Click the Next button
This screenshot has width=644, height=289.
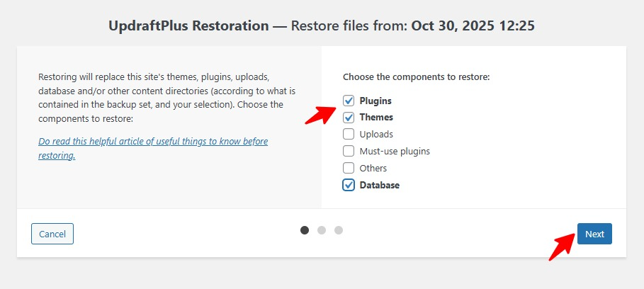click(x=594, y=234)
